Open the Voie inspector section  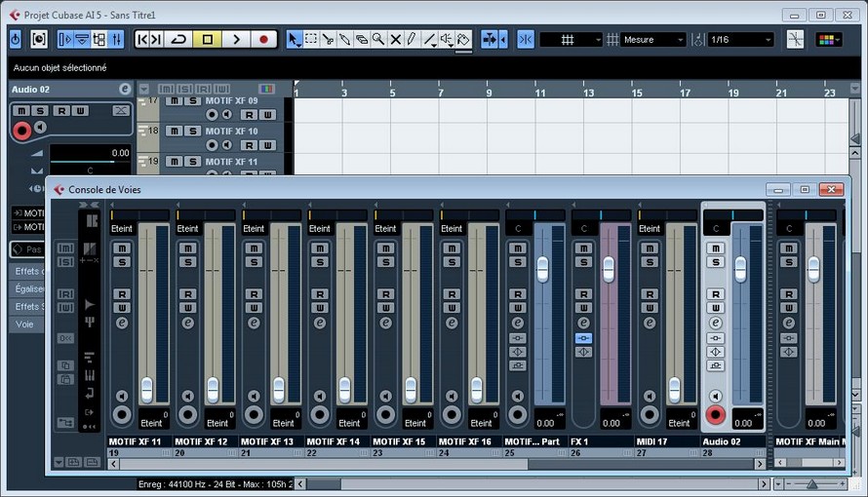pos(24,325)
